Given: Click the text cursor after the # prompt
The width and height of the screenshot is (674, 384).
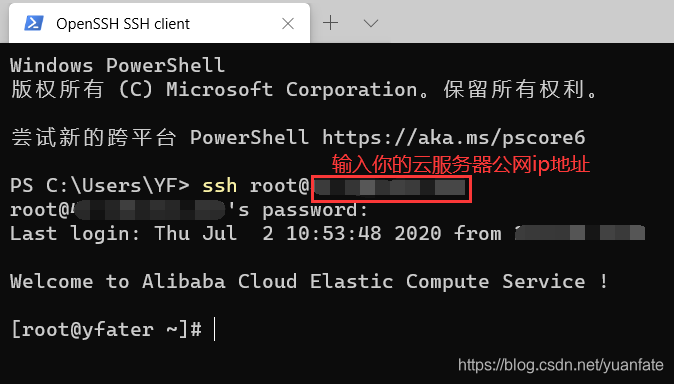Looking at the screenshot, I should tap(214, 330).
